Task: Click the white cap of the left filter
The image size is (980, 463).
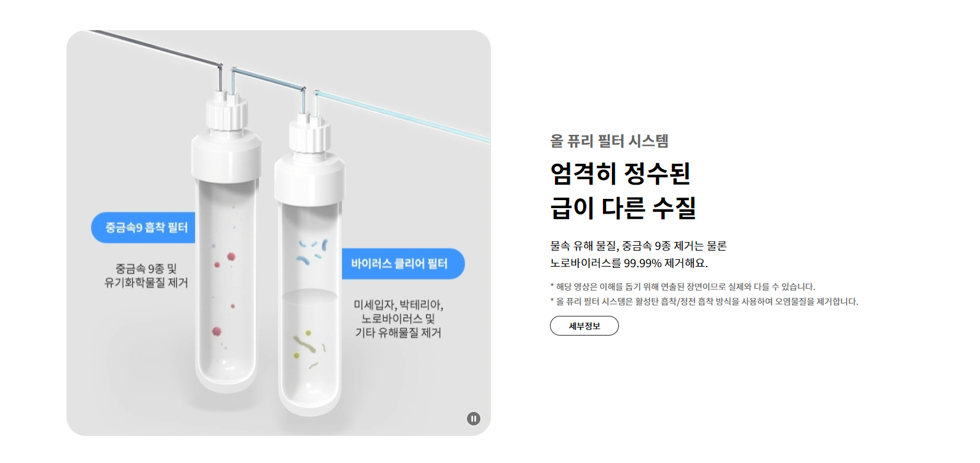Action: tap(226, 154)
